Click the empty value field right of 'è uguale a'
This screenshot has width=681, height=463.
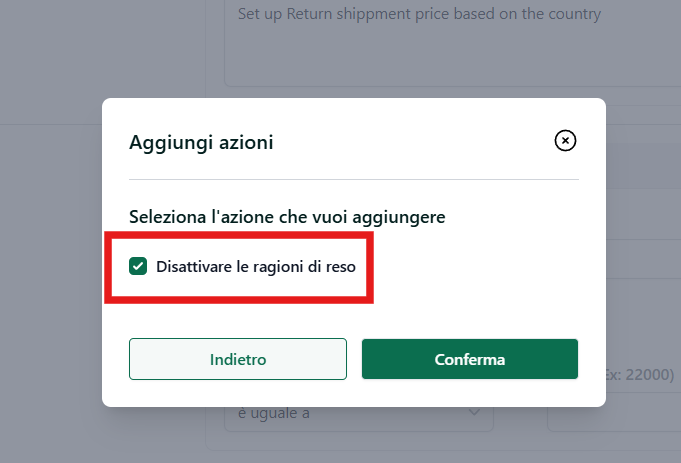tap(614, 419)
